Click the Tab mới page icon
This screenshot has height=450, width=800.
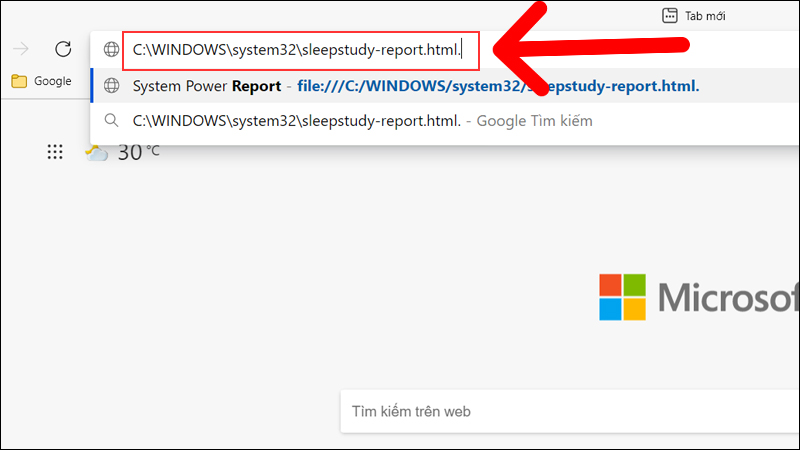coord(669,16)
